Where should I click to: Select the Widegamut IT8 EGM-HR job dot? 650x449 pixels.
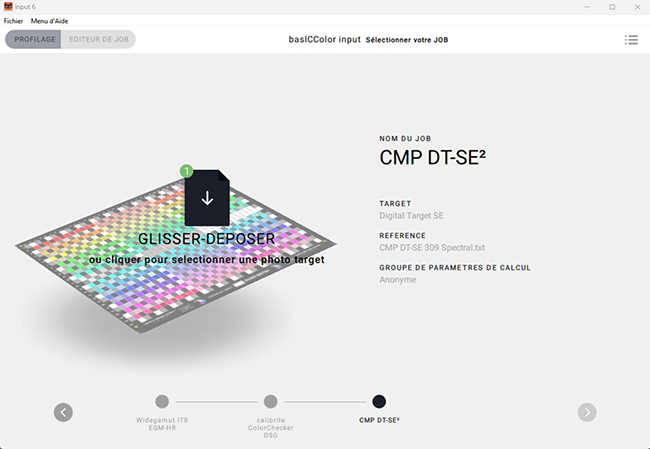point(162,401)
